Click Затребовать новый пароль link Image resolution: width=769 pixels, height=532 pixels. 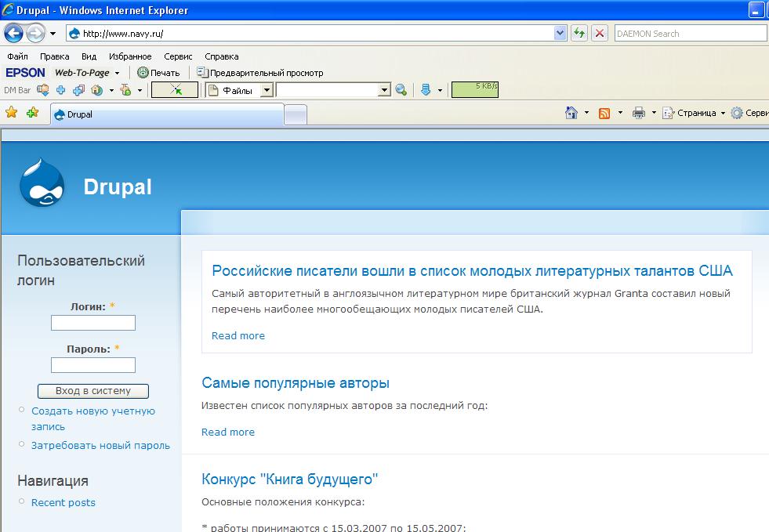[x=100, y=445]
